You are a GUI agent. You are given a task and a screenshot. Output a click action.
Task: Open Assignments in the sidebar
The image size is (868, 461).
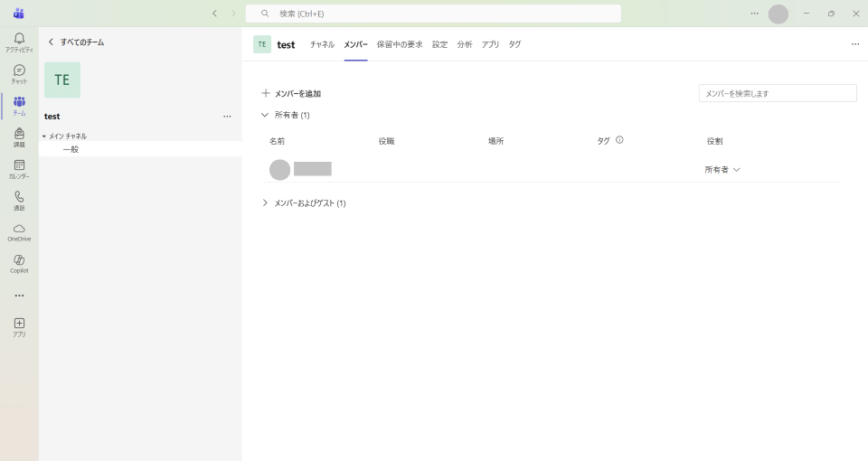(19, 136)
